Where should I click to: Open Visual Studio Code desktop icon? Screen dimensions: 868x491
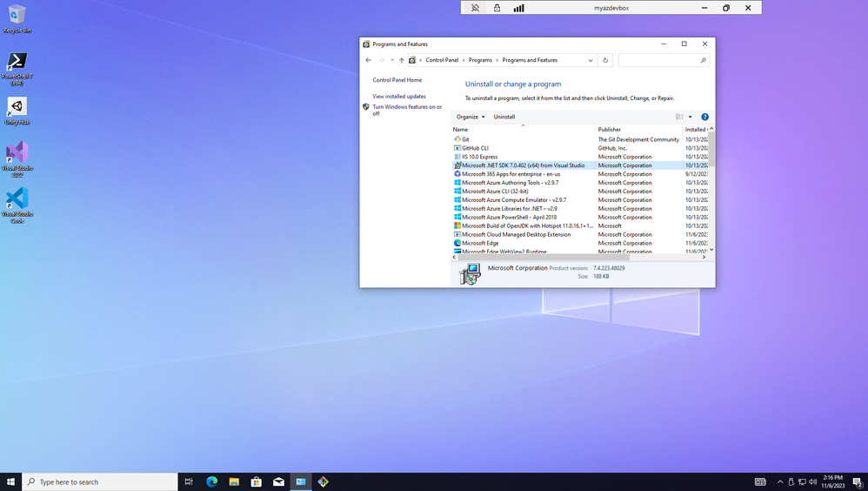17,204
